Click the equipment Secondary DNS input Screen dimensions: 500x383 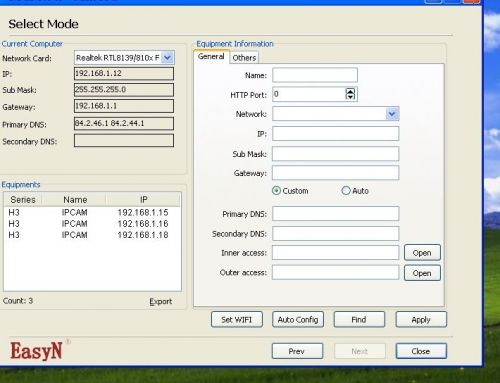[335, 233]
